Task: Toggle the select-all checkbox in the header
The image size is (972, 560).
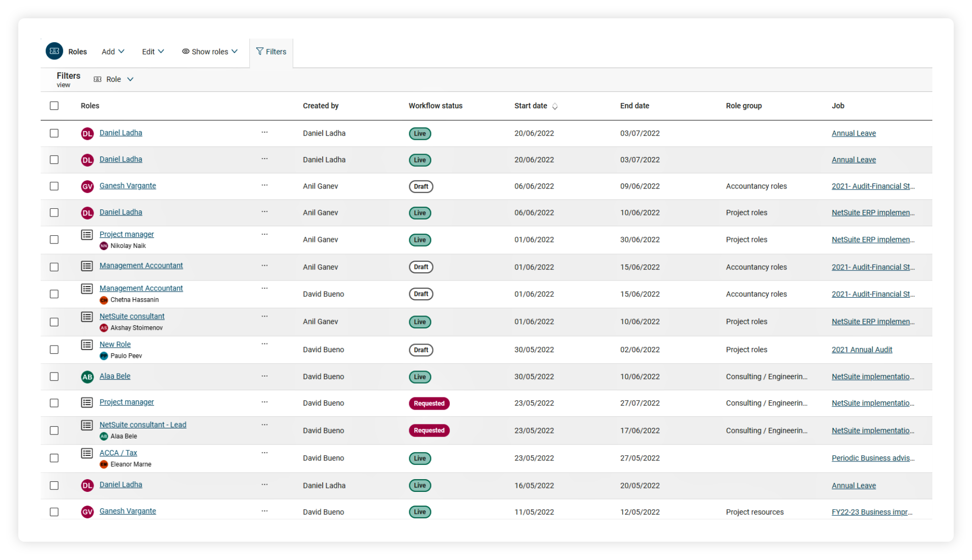Action: [x=54, y=105]
